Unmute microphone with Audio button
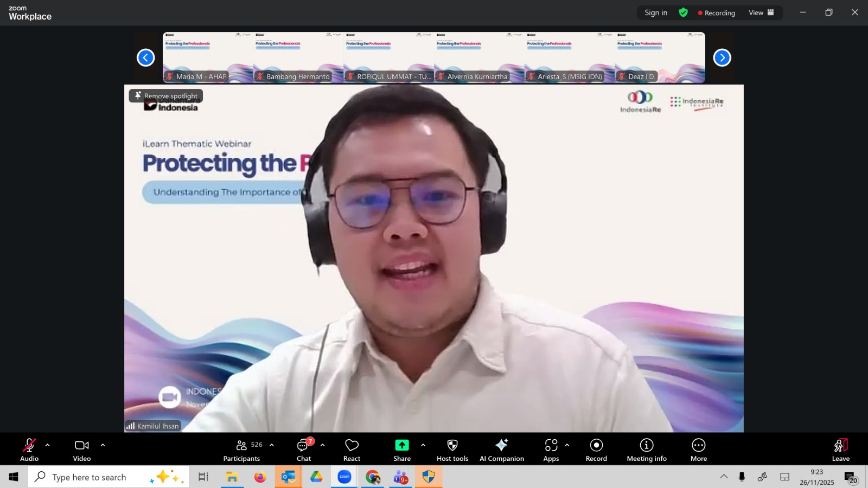This screenshot has width=868, height=488. coord(29,450)
